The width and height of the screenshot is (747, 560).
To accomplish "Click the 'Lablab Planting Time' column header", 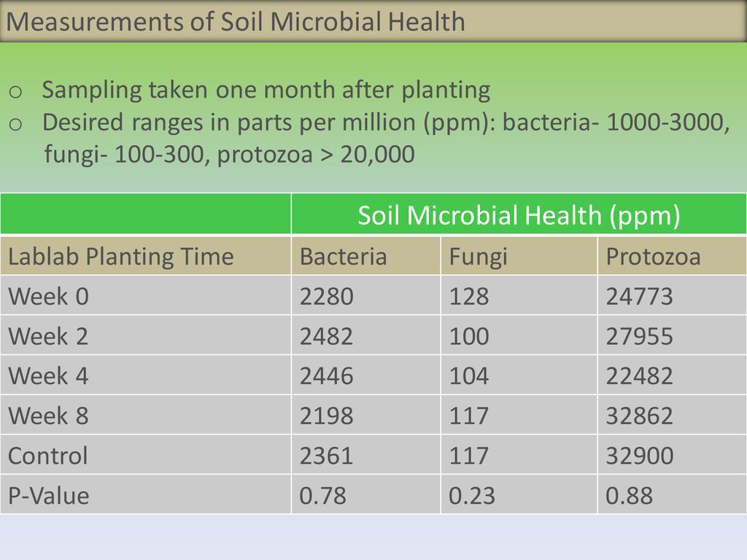I will point(121,257).
